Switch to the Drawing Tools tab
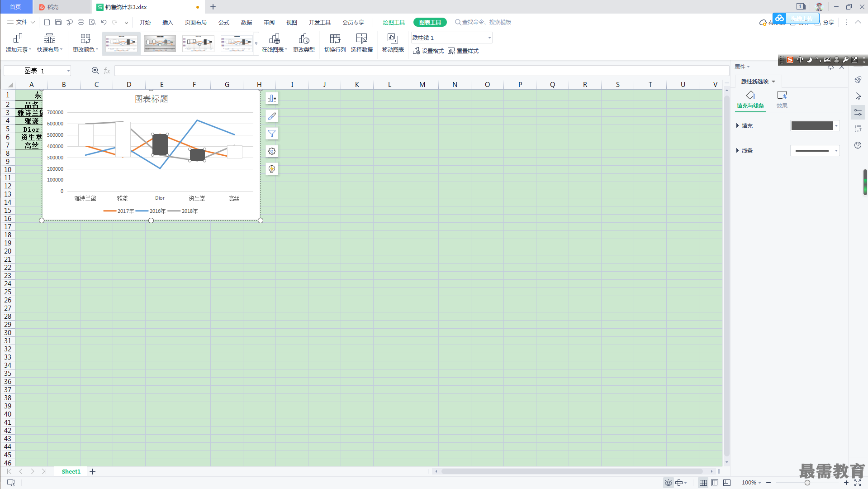 pos(394,22)
